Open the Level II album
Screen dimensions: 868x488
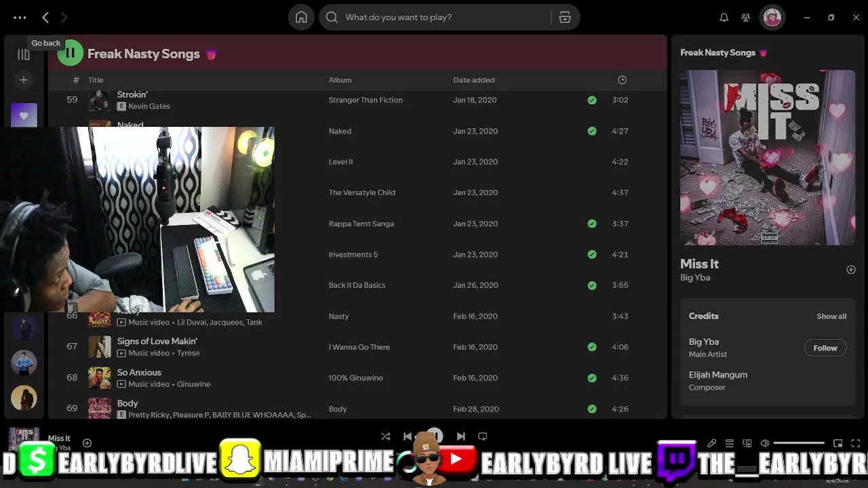point(341,162)
